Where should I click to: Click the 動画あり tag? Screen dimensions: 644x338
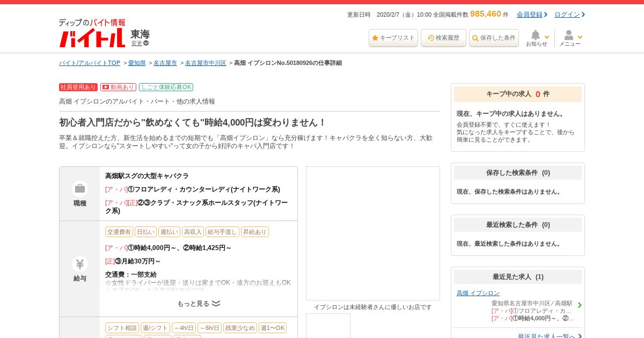118,87
